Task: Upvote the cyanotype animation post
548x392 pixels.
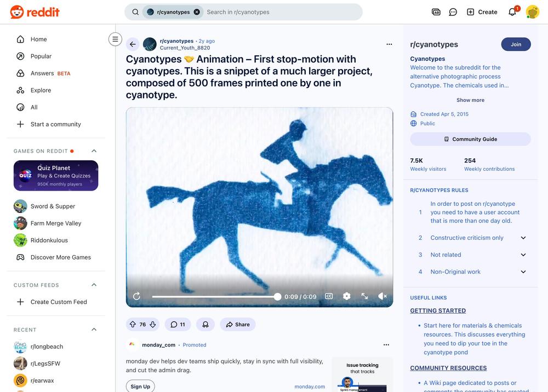Action: point(133,324)
